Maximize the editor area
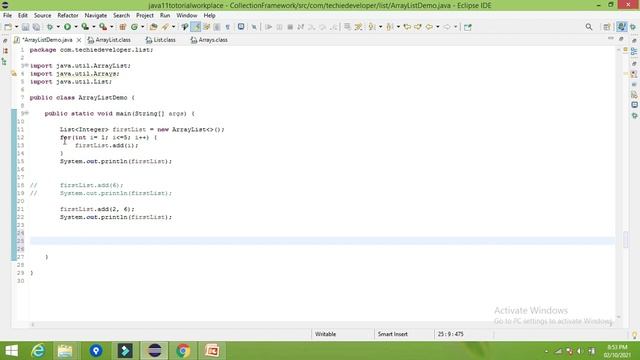Viewport: 640px width, 360px height. (621, 38)
